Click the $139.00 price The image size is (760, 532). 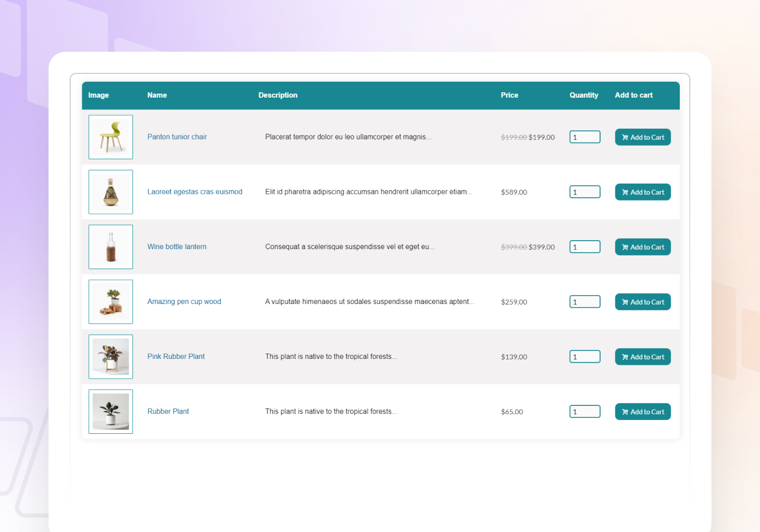tap(514, 357)
